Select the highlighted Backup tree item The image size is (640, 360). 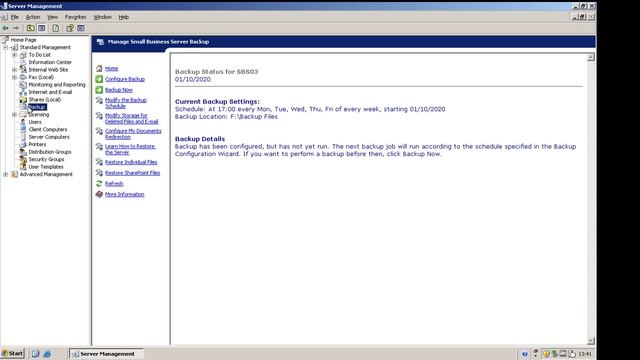click(37, 107)
